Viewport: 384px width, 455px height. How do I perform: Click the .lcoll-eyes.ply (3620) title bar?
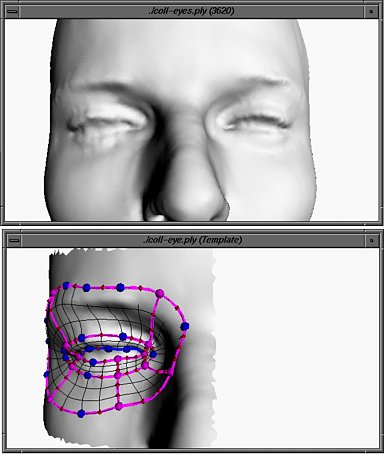191,11
